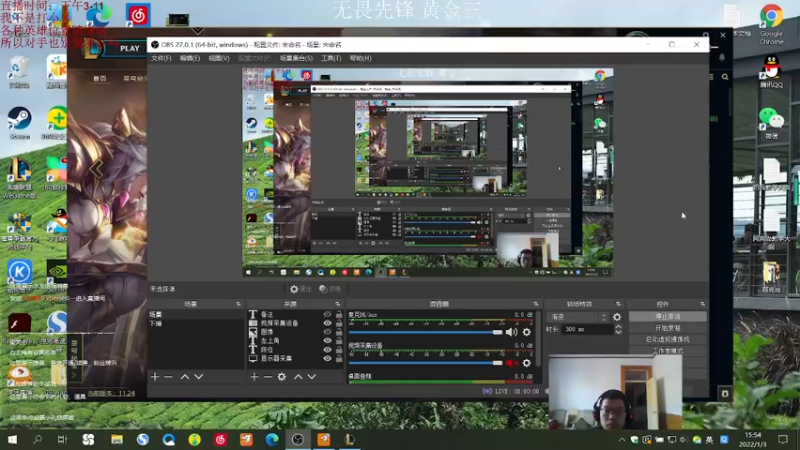The height and width of the screenshot is (450, 800).
Task: Move scene down in the 场景 panel
Action: tap(199, 377)
